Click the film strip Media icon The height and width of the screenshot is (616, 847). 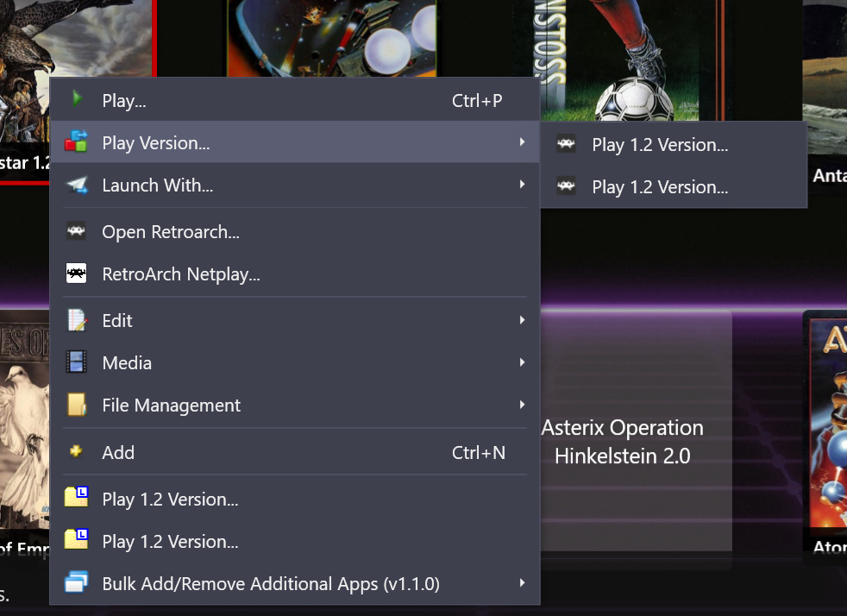tap(76, 362)
